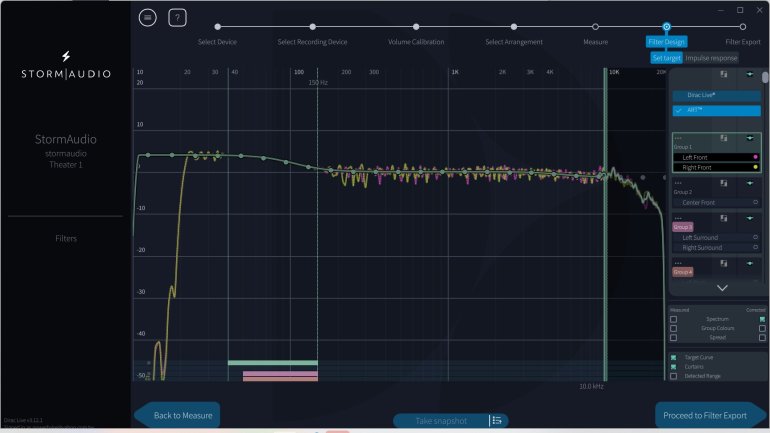Image resolution: width=770 pixels, height=433 pixels.
Task: Expand the Group 4 dropdown arrow
Action: click(750, 264)
